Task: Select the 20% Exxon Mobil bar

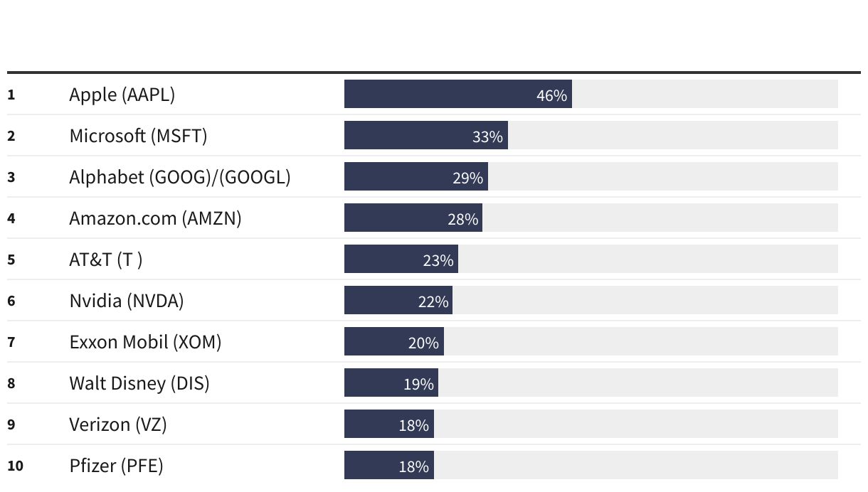Action: point(394,341)
